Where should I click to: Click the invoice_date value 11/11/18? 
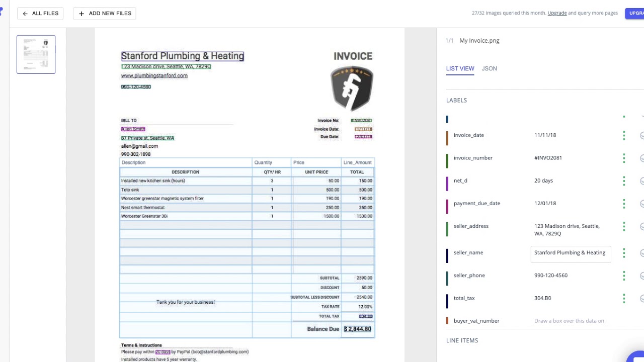click(x=545, y=135)
